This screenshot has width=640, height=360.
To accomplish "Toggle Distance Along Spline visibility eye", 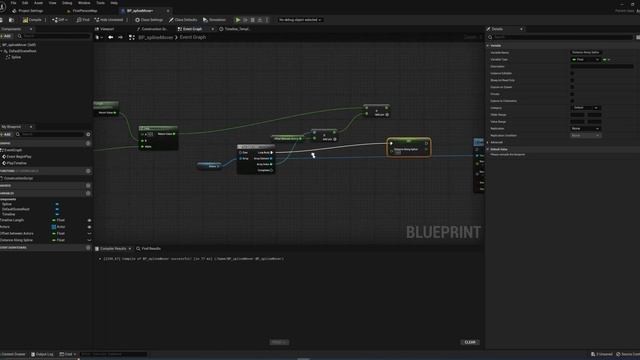I will [89, 240].
